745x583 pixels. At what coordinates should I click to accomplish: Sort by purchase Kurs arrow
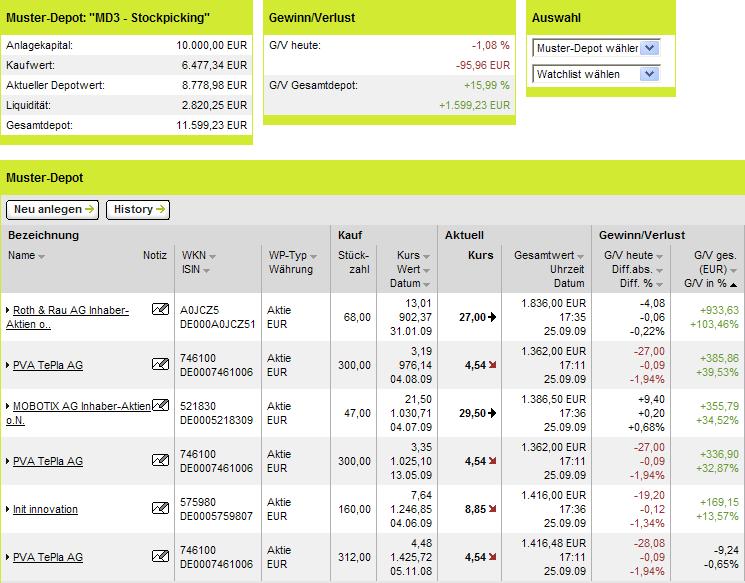426,257
